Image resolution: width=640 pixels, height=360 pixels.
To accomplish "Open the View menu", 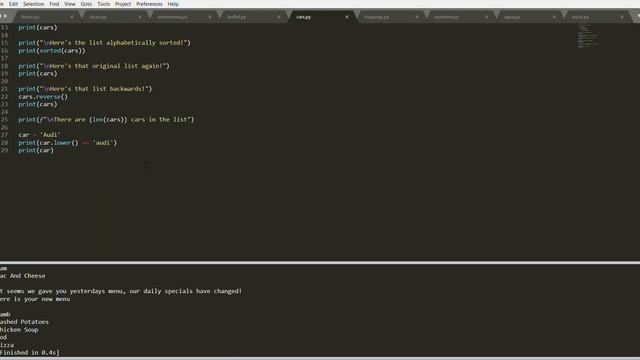I will tap(70, 4).
